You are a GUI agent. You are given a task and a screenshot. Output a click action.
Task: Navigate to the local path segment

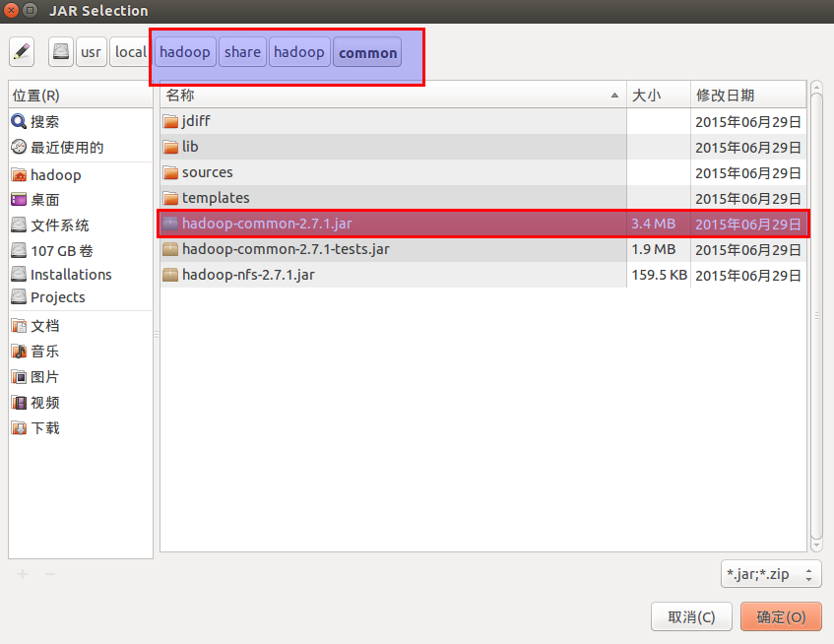[x=130, y=52]
